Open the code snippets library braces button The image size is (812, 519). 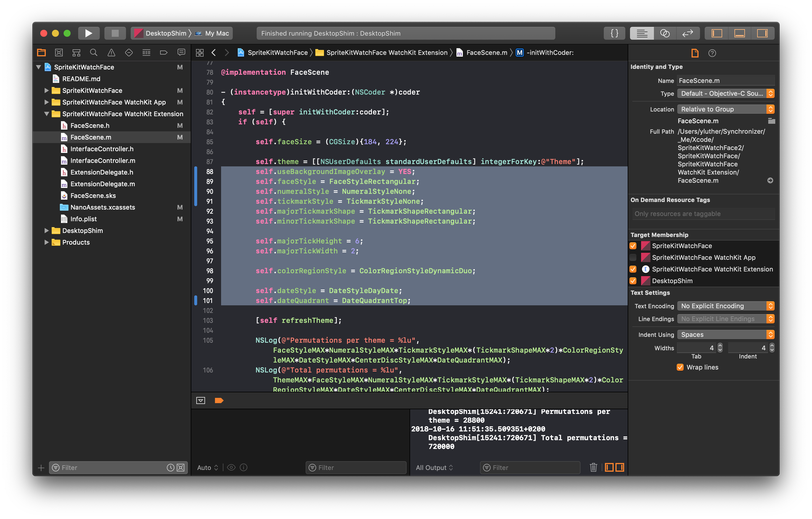(x=614, y=33)
